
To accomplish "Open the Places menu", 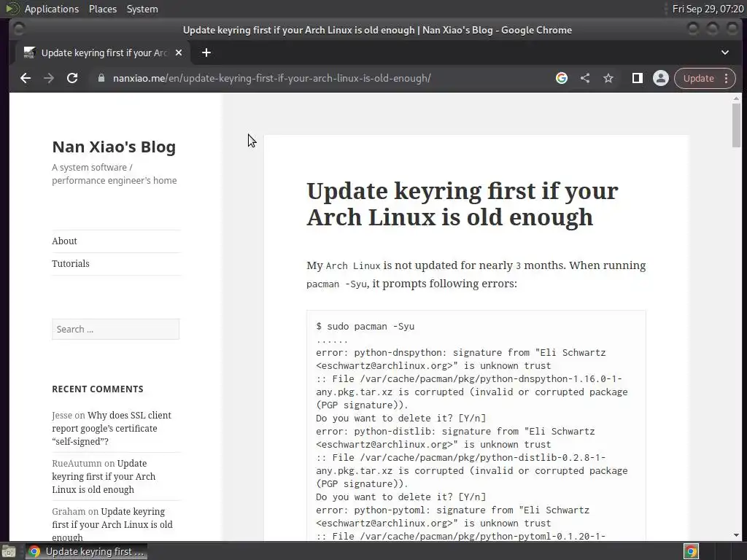I will pyautogui.click(x=102, y=9).
